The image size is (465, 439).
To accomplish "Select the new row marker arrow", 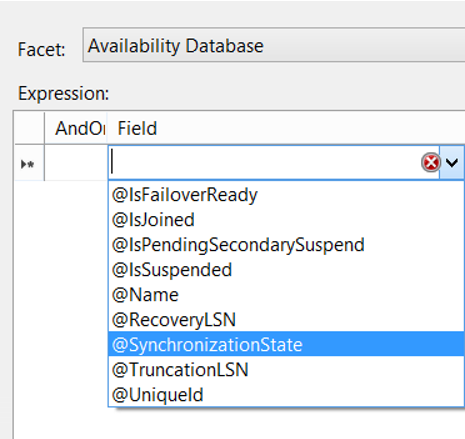I will pos(27,164).
